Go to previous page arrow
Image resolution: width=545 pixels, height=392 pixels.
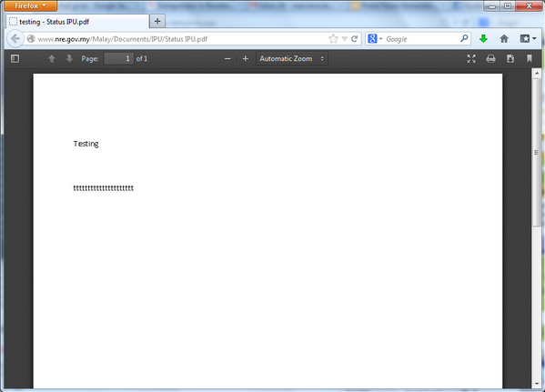coord(52,59)
